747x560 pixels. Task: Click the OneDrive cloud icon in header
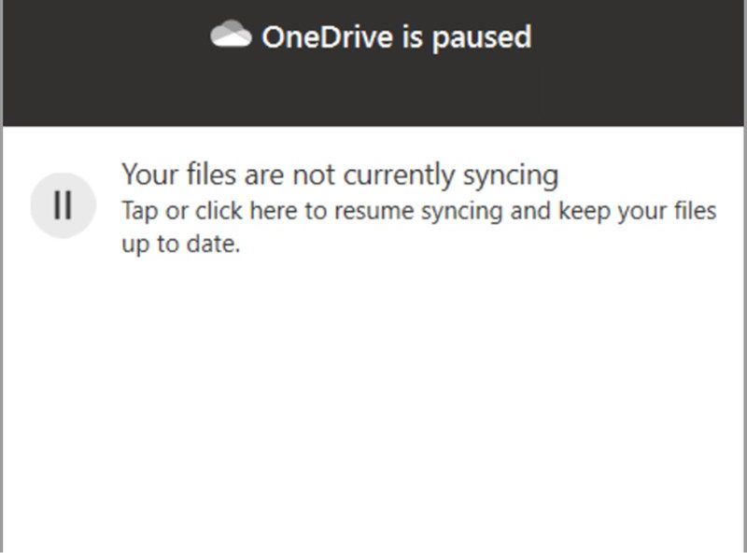pos(231,34)
